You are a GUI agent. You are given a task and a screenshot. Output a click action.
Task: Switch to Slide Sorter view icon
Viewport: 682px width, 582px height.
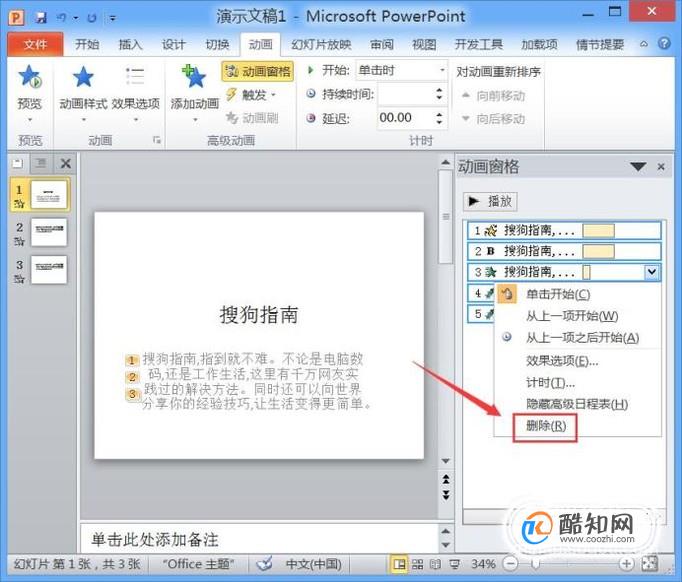(x=417, y=564)
